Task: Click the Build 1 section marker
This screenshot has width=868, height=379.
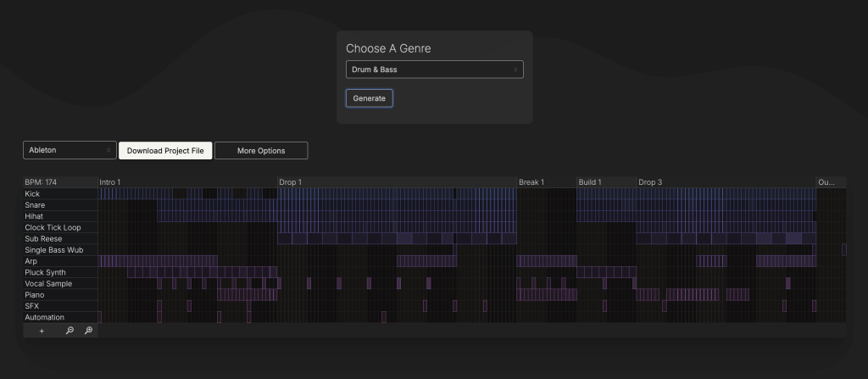Action: click(x=590, y=182)
